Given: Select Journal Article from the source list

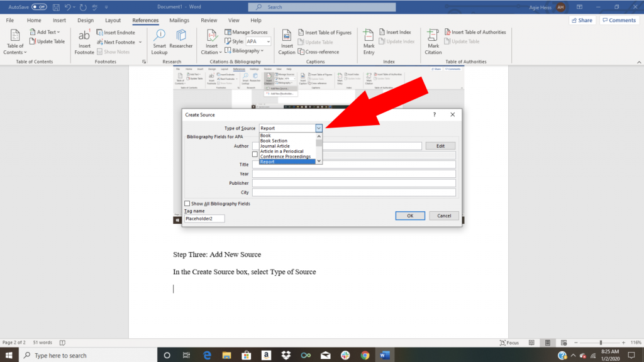Looking at the screenshot, I should point(274,146).
